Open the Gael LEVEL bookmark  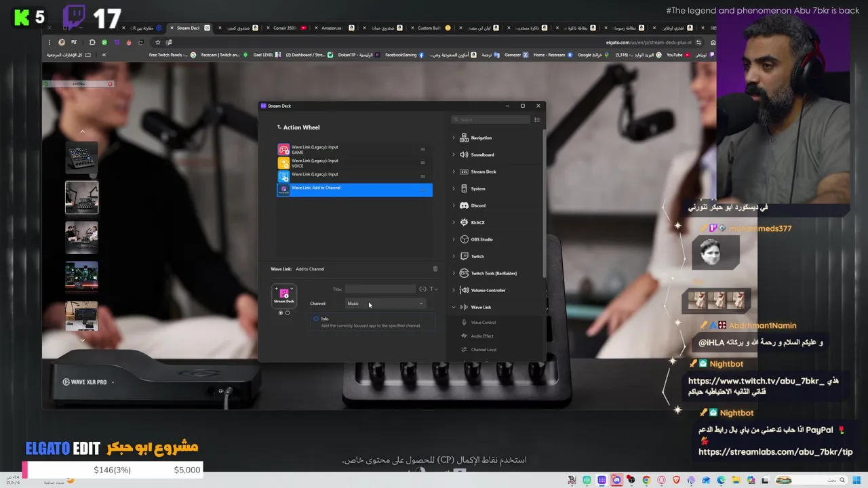click(x=267, y=55)
